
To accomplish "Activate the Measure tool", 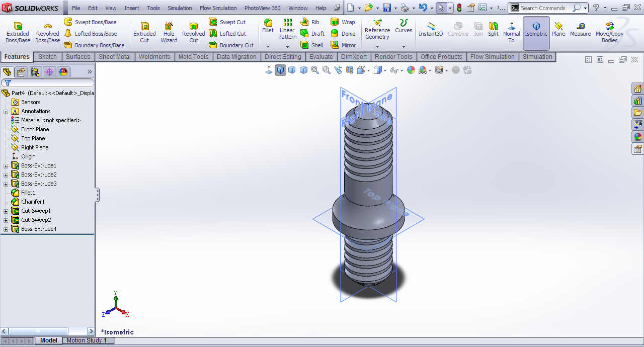I will 580,30.
